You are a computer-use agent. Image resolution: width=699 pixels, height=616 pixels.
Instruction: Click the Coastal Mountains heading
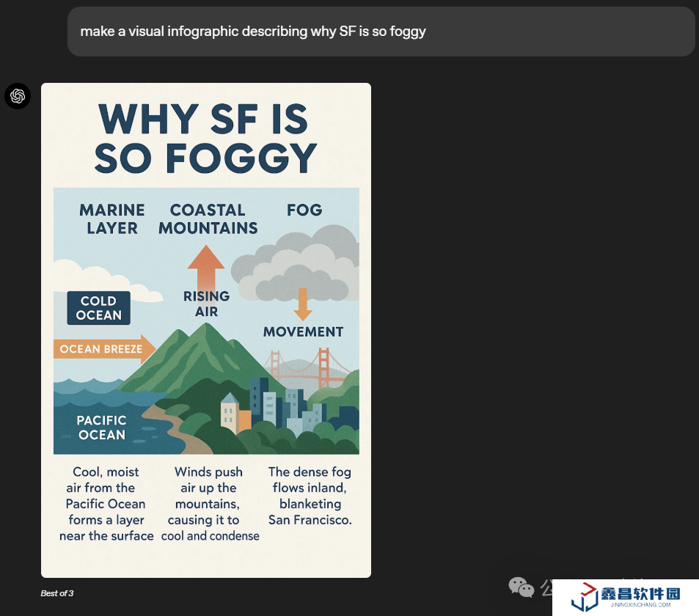[x=208, y=219]
